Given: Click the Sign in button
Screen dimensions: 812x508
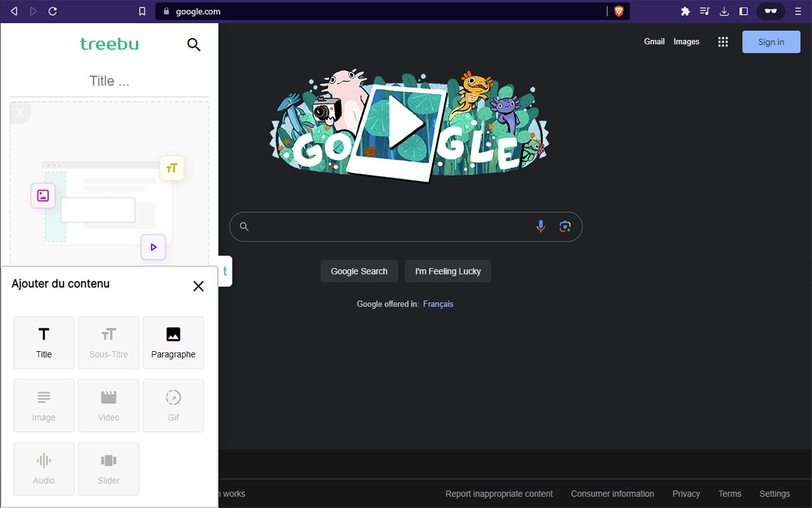Looking at the screenshot, I should [771, 42].
